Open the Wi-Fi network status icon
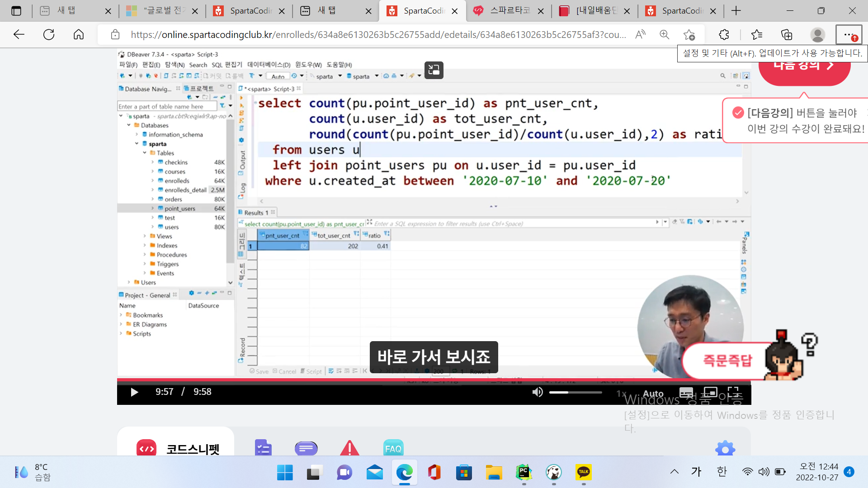Viewport: 868px width, 488px height. pos(747,472)
